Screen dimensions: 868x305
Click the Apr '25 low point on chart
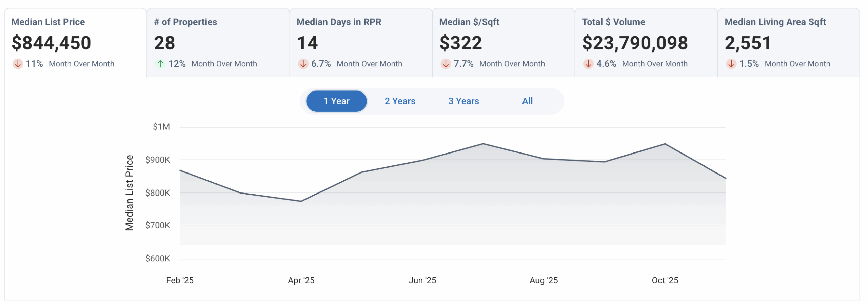[x=301, y=201]
